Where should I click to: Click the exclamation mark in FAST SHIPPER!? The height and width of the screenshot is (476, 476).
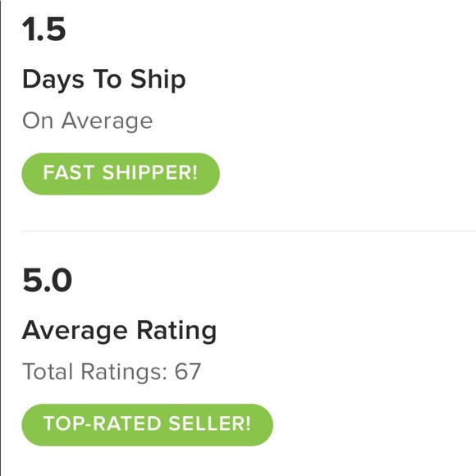click(195, 172)
